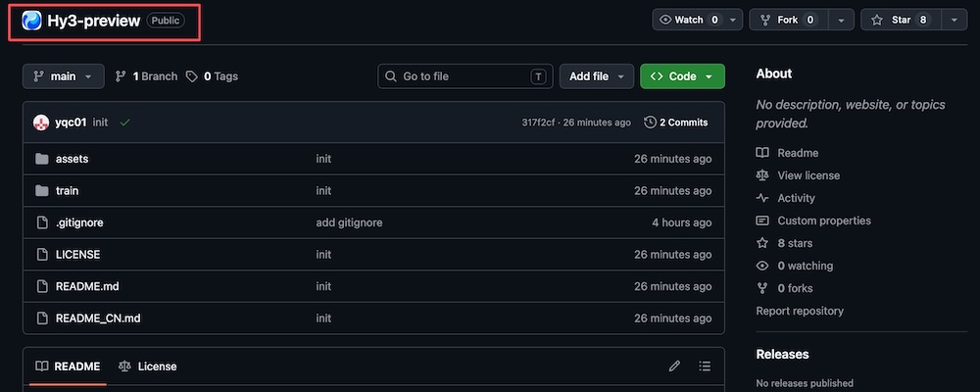
Task: View the 1 Branch link
Action: coord(146,76)
